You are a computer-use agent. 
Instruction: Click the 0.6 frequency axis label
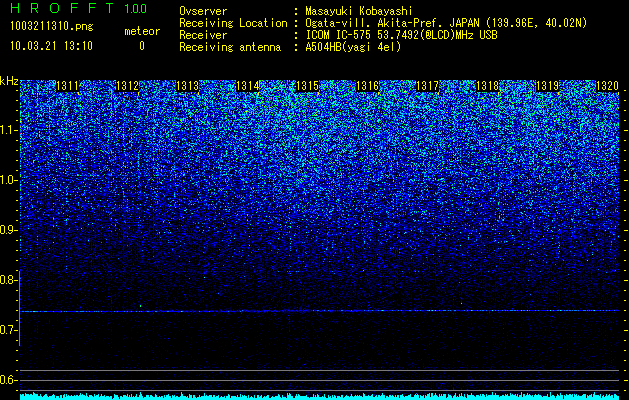[x=8, y=380]
